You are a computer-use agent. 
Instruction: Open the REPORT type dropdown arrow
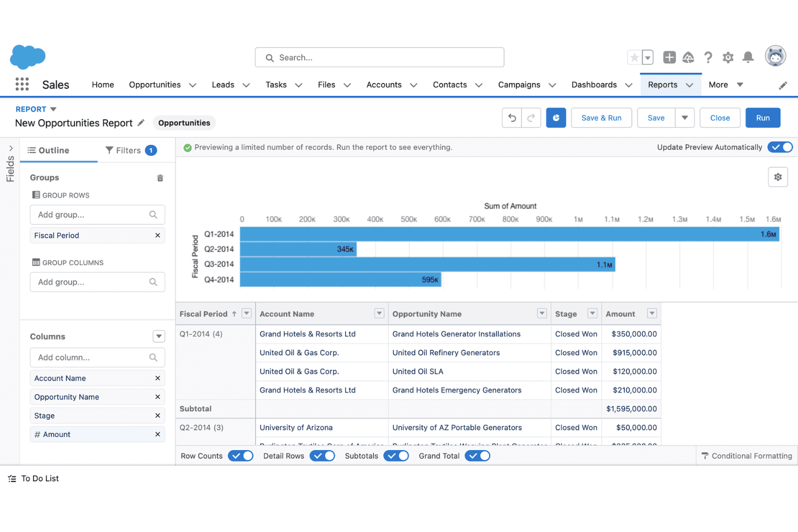pos(53,109)
